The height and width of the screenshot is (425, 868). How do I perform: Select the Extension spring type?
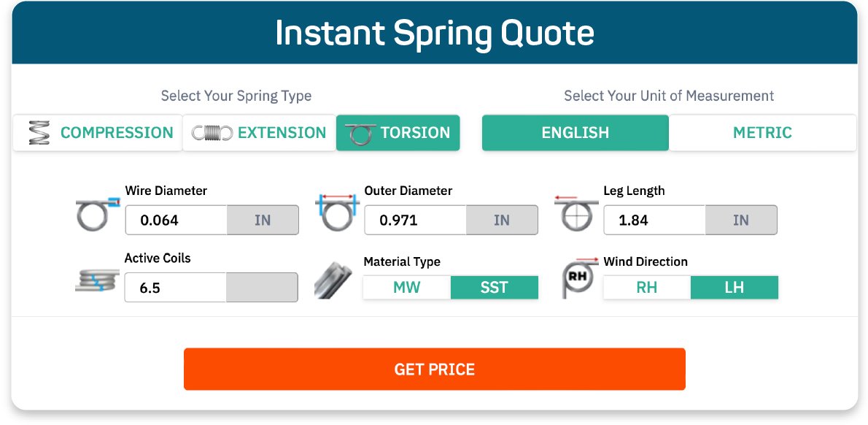(259, 133)
